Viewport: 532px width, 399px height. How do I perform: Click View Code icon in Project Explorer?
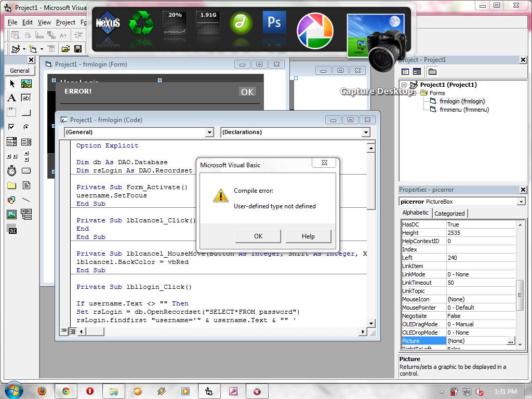pos(405,72)
